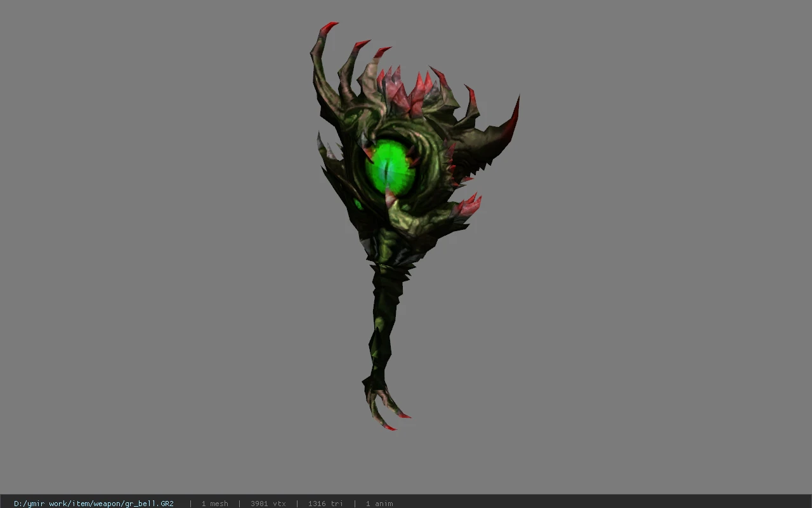Click the file path gr_bell.GR2 in status bar
This screenshot has width=812, height=508.
click(x=94, y=504)
